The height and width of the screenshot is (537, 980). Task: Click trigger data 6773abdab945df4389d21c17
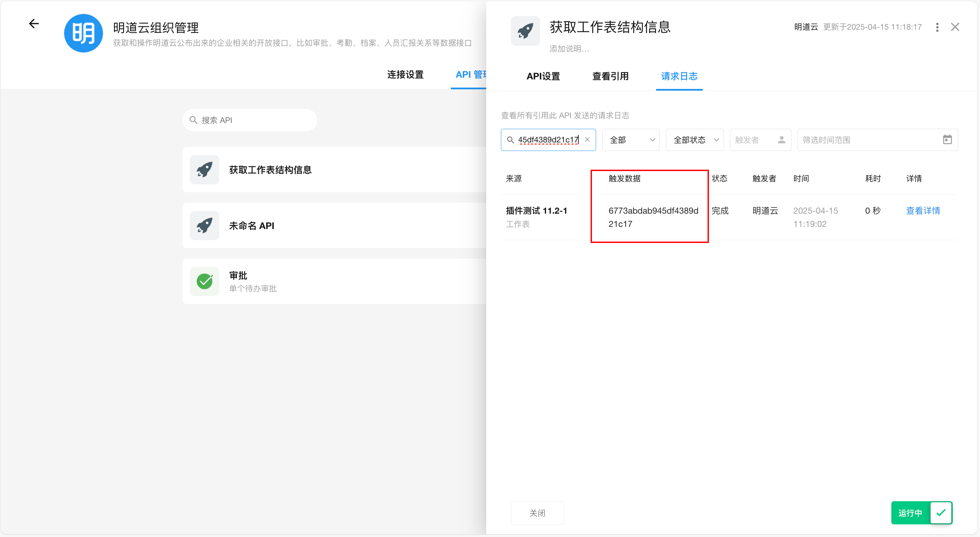tap(653, 217)
